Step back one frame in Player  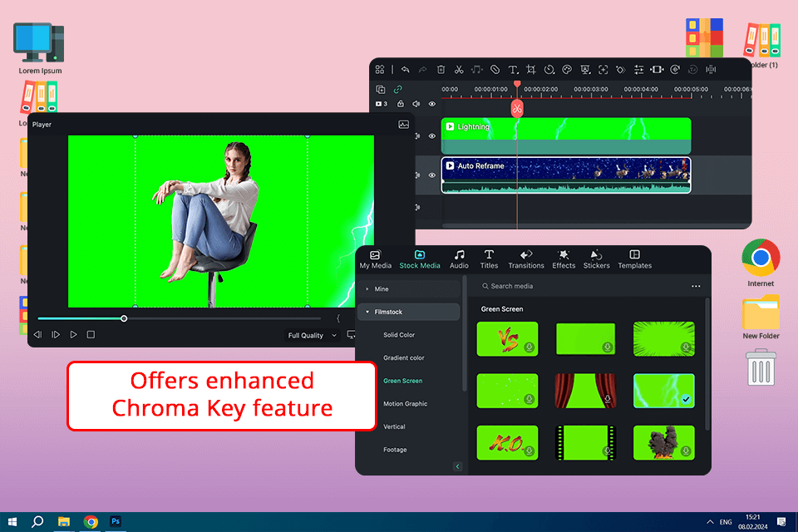click(37, 334)
